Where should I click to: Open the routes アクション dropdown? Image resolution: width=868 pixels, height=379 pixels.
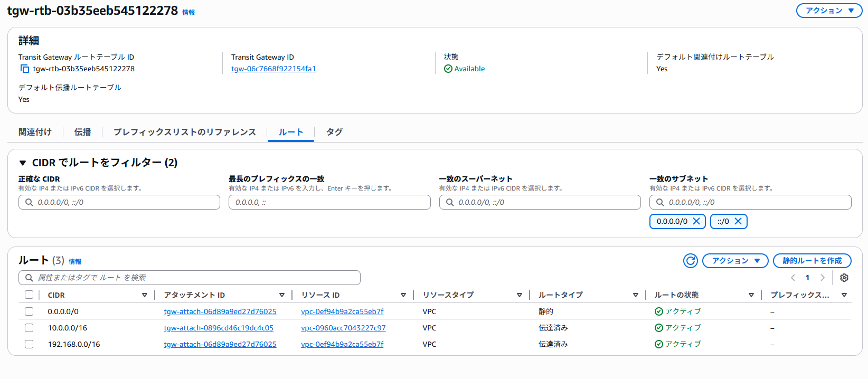[735, 261]
